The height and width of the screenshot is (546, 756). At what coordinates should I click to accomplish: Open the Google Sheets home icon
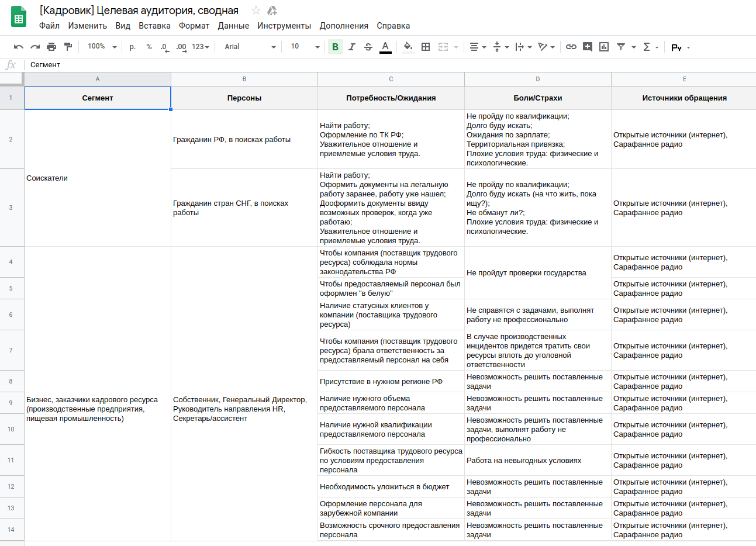(x=19, y=17)
